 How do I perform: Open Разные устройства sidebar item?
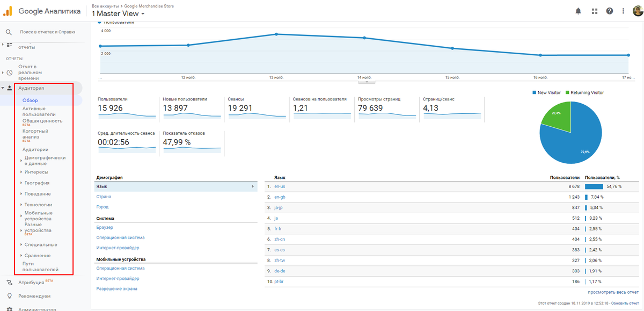(38, 227)
